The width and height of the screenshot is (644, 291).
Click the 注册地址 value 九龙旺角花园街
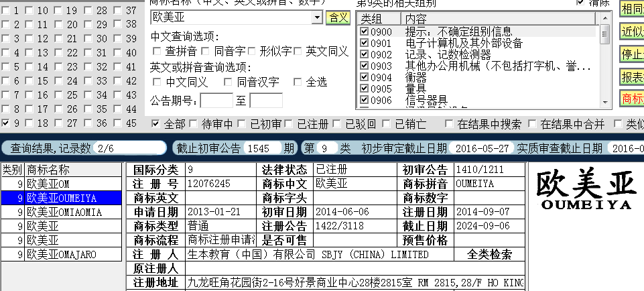pos(355,283)
